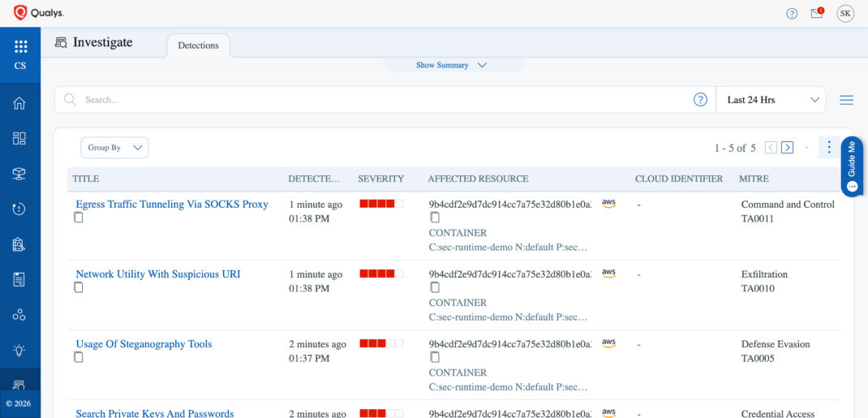868x418 pixels.
Task: Click the 1 - 5 of 5 pagination text
Action: (x=735, y=148)
